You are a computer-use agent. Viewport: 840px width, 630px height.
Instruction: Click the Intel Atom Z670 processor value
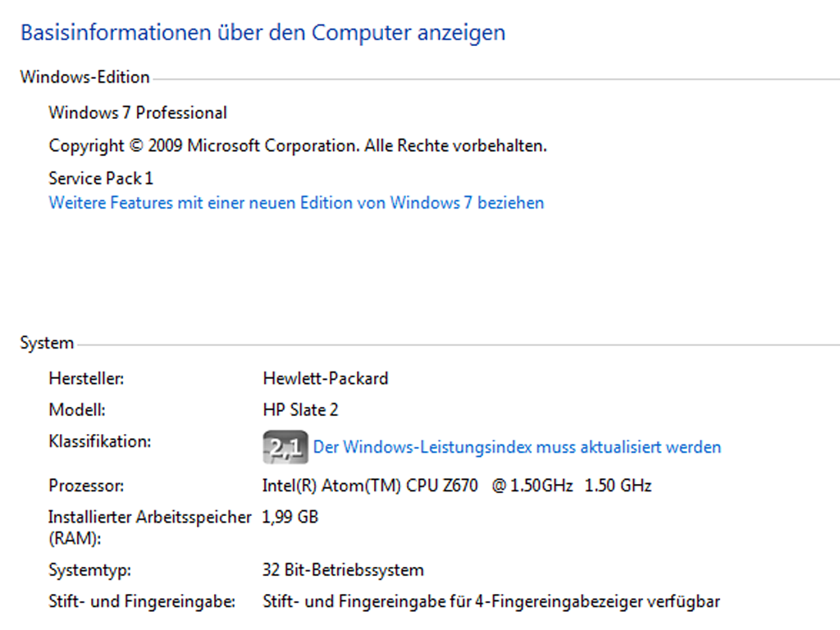(x=457, y=486)
